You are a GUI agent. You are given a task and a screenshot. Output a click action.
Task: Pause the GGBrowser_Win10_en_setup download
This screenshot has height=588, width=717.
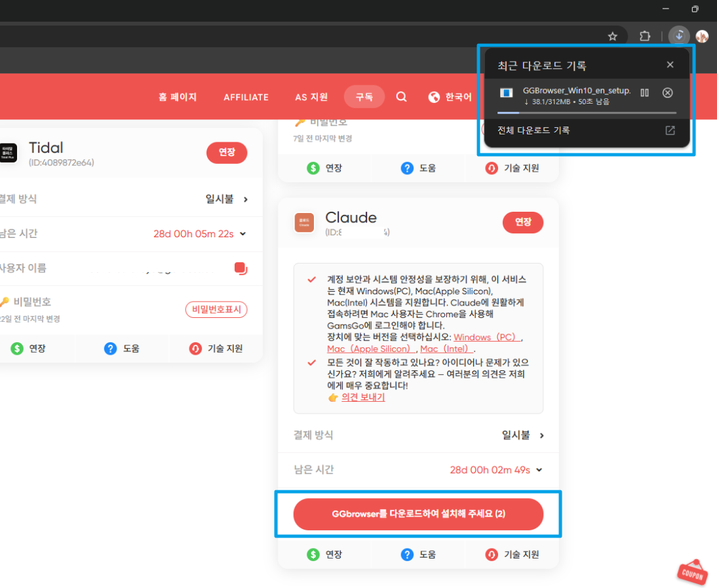645,93
